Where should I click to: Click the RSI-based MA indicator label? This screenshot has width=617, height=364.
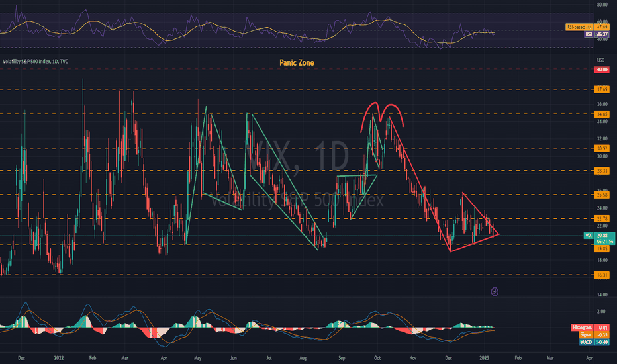pos(579,27)
